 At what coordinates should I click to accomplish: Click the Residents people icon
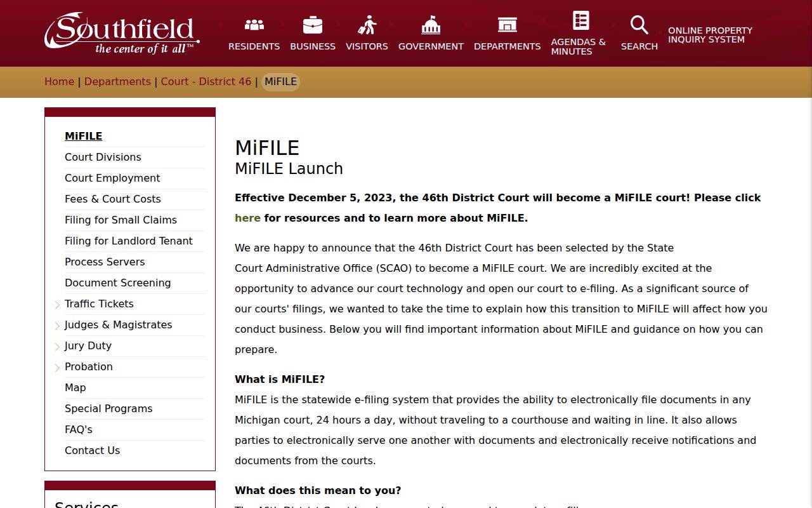coord(254,25)
